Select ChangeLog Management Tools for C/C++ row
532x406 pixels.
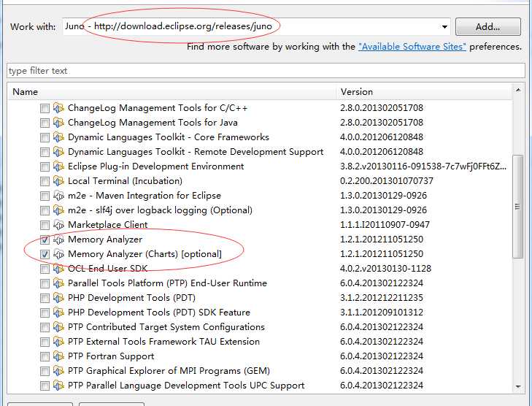pyautogui.click(x=158, y=108)
